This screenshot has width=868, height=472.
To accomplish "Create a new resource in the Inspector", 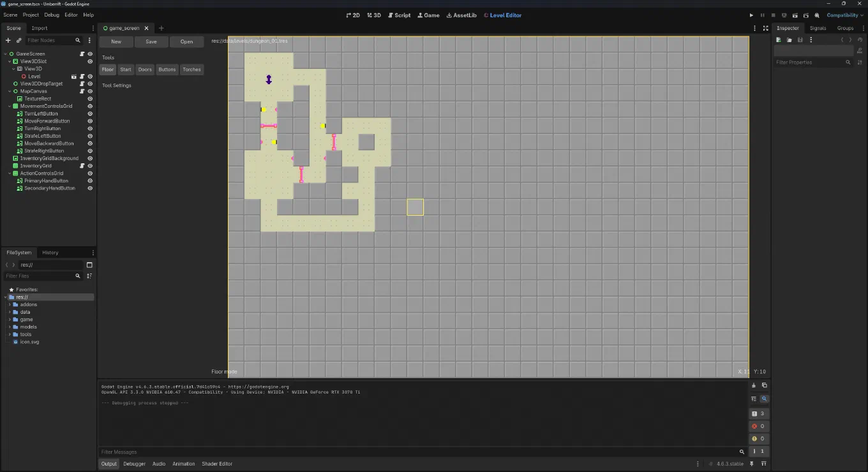I will (779, 40).
